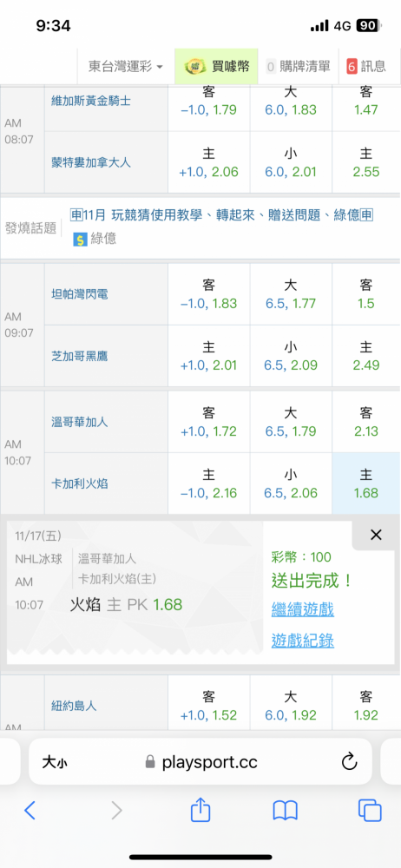This screenshot has width=401, height=868.
Task: Select 小 6.5, 2.09 option
Action: point(291,356)
